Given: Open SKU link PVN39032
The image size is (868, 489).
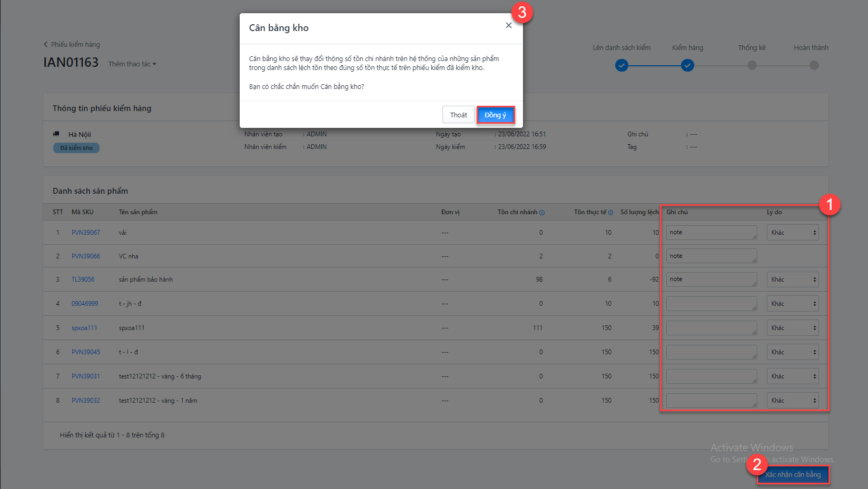Looking at the screenshot, I should [x=86, y=401].
